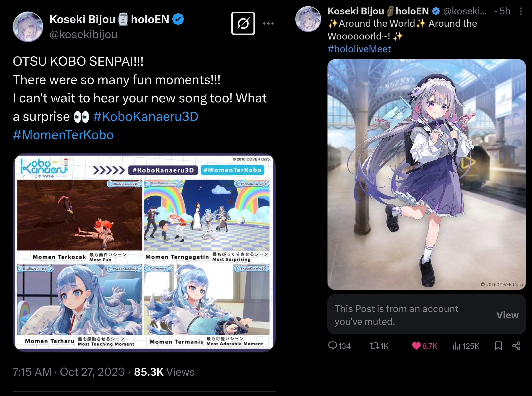The height and width of the screenshot is (396, 532).
Task: Click View on the muted account post
Action: 507,315
